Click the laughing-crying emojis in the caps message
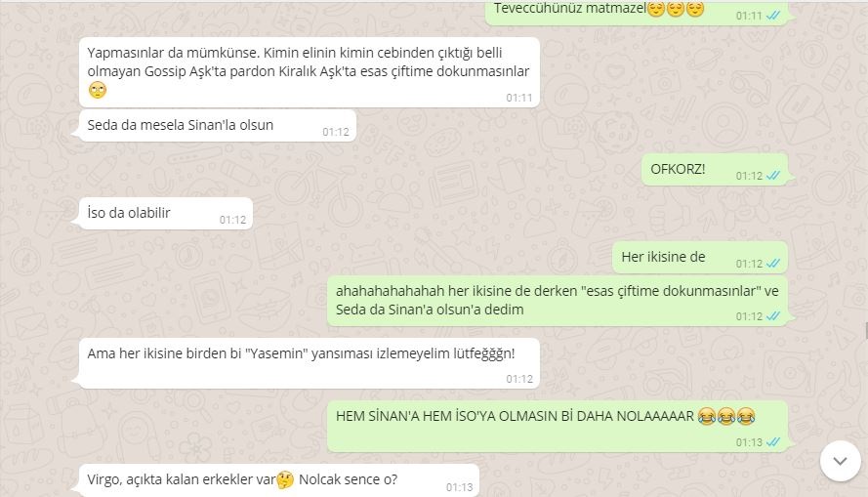The image size is (868, 497). click(x=726, y=416)
